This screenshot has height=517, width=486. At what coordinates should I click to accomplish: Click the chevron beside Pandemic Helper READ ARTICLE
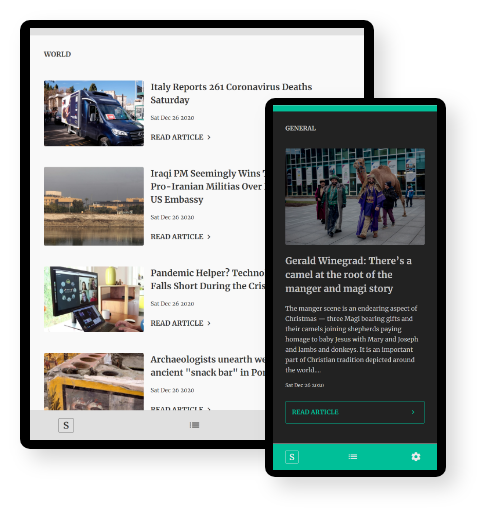(x=209, y=323)
